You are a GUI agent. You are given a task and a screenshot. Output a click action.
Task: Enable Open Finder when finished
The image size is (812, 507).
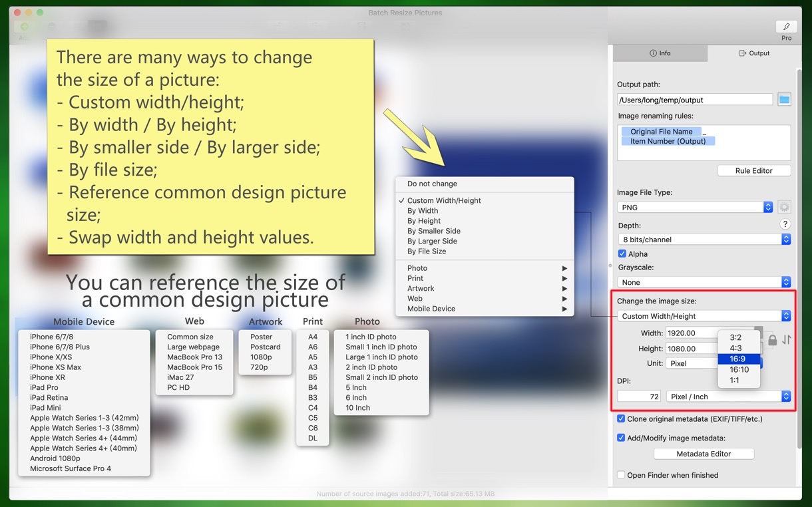pyautogui.click(x=621, y=475)
